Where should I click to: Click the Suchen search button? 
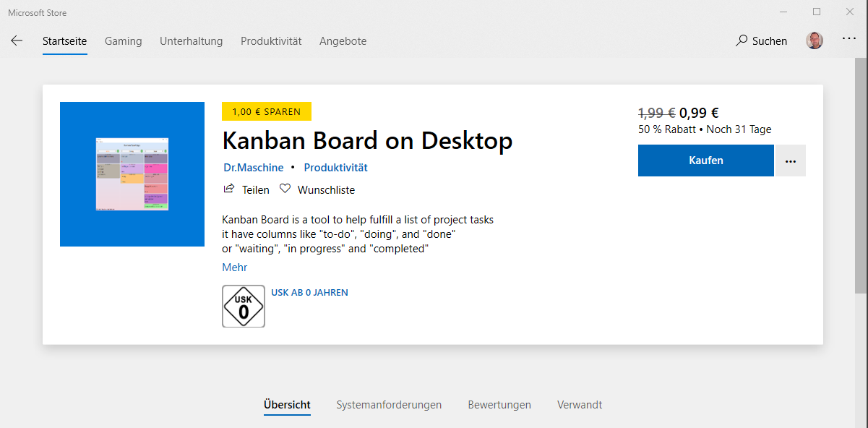(761, 41)
